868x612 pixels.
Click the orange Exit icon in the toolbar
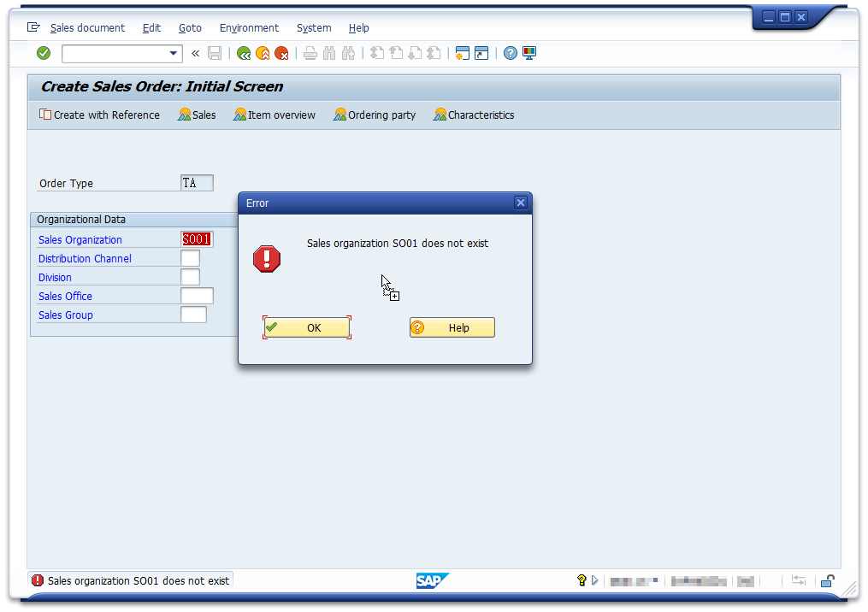263,53
